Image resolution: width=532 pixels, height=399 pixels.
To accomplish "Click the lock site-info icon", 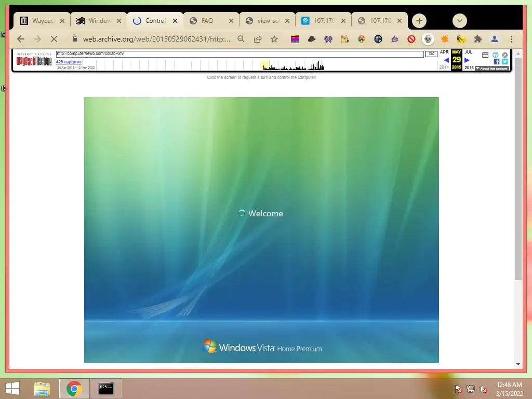I will pyautogui.click(x=75, y=39).
